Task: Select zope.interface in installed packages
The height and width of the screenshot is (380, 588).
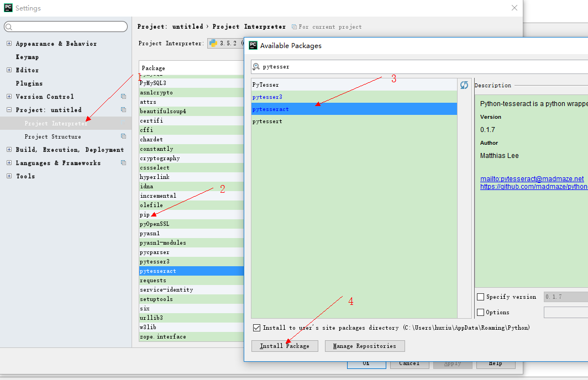Action: click(x=191, y=336)
